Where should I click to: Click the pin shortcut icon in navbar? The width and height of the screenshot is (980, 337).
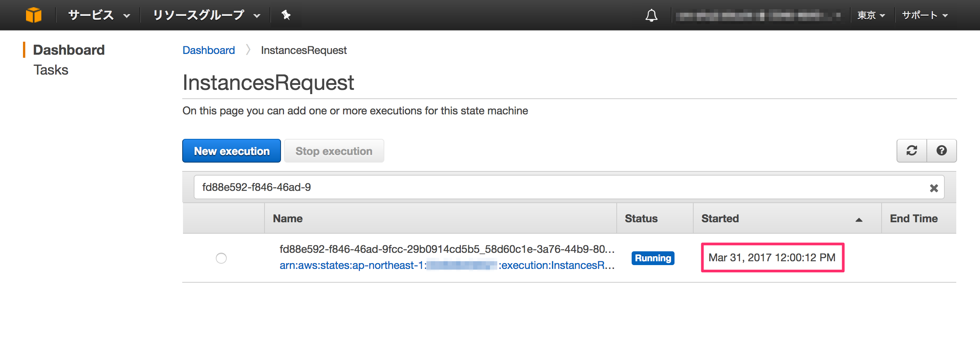(286, 15)
